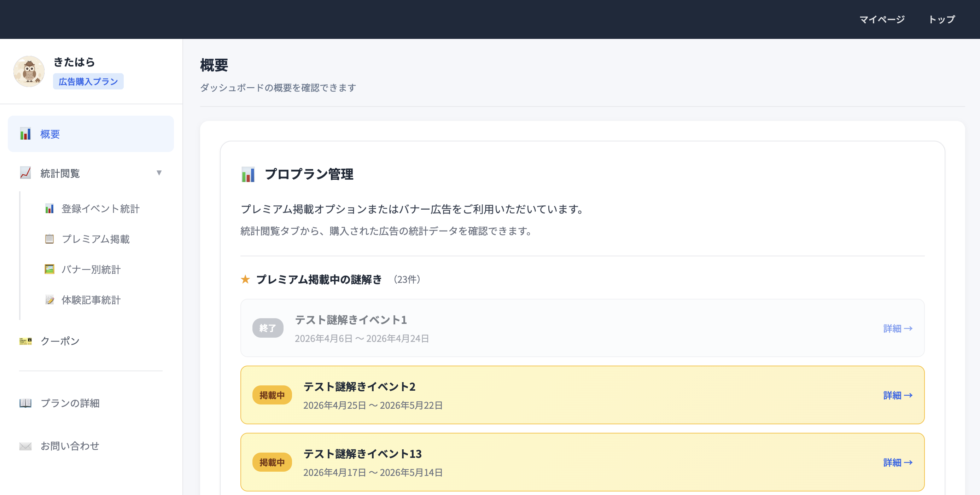Click the memo icon for 体験記事統計

coord(49,300)
